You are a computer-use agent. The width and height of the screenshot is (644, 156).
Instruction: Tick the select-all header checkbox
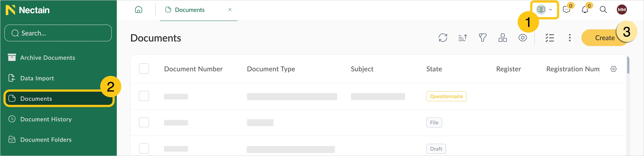(x=144, y=68)
